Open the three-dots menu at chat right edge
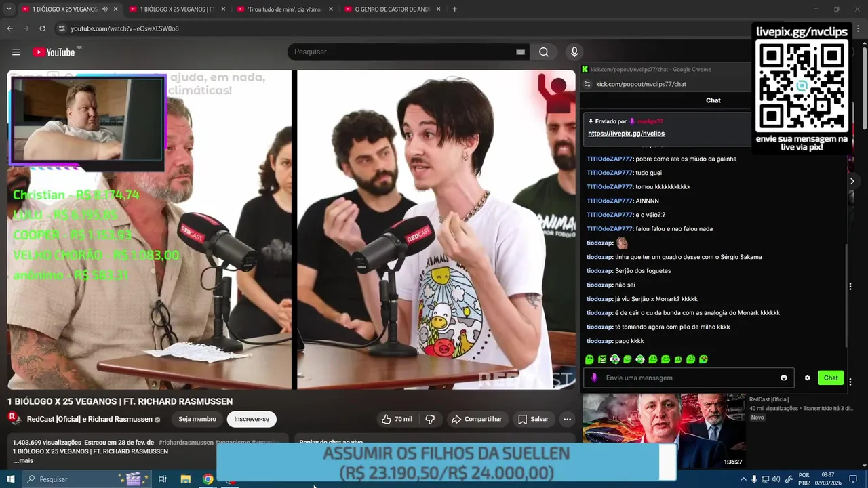 coord(850,287)
